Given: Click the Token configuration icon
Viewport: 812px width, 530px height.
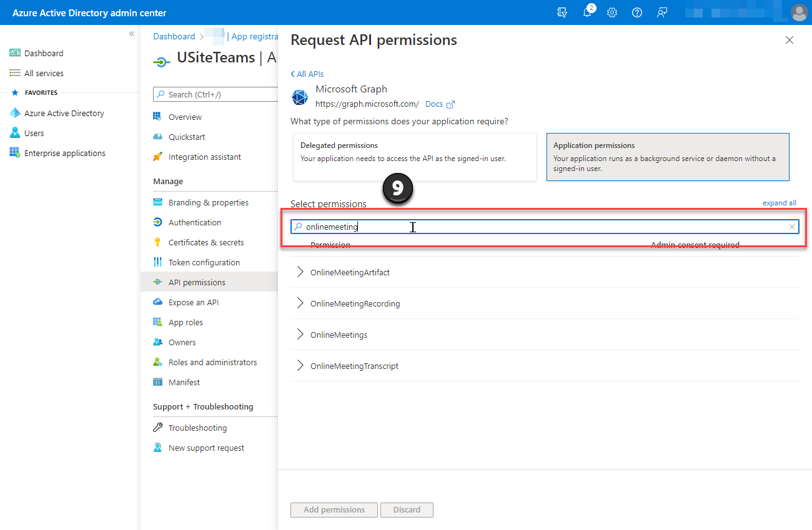Looking at the screenshot, I should [x=157, y=262].
